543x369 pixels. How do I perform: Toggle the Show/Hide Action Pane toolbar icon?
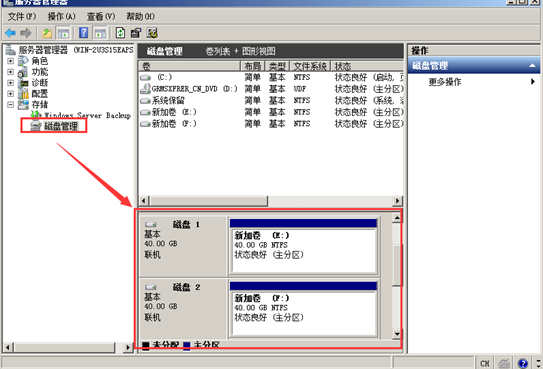point(100,33)
